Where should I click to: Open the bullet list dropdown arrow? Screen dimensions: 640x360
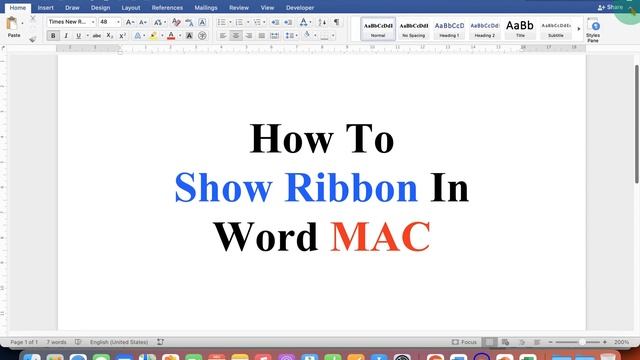(230, 22)
